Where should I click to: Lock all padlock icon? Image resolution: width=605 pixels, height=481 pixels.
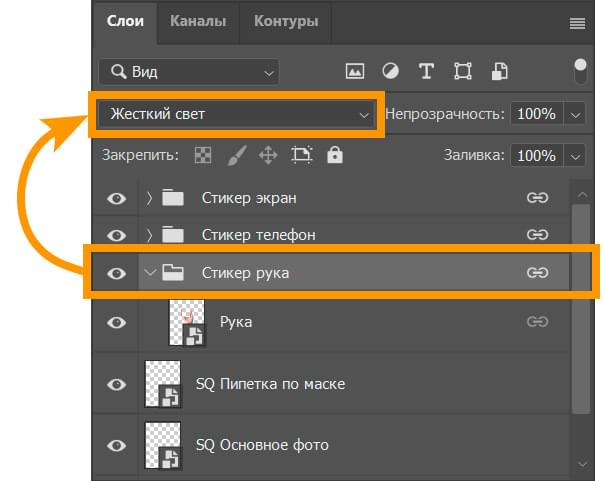[x=335, y=155]
